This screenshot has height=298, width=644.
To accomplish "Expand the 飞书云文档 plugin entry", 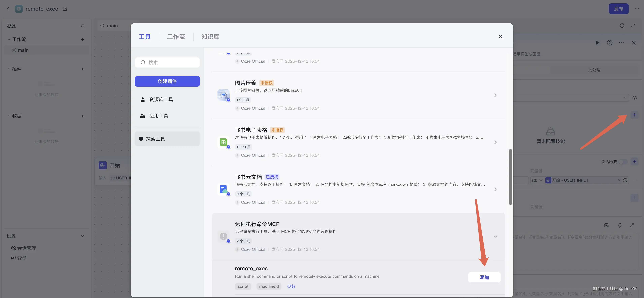I will (495, 189).
